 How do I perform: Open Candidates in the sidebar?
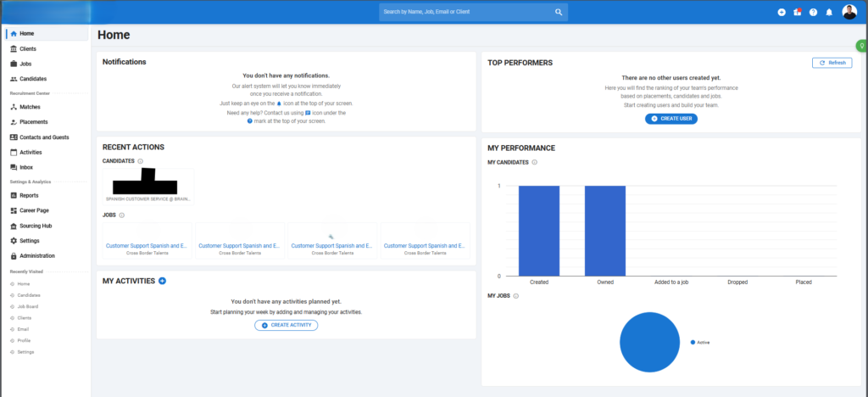click(x=33, y=79)
